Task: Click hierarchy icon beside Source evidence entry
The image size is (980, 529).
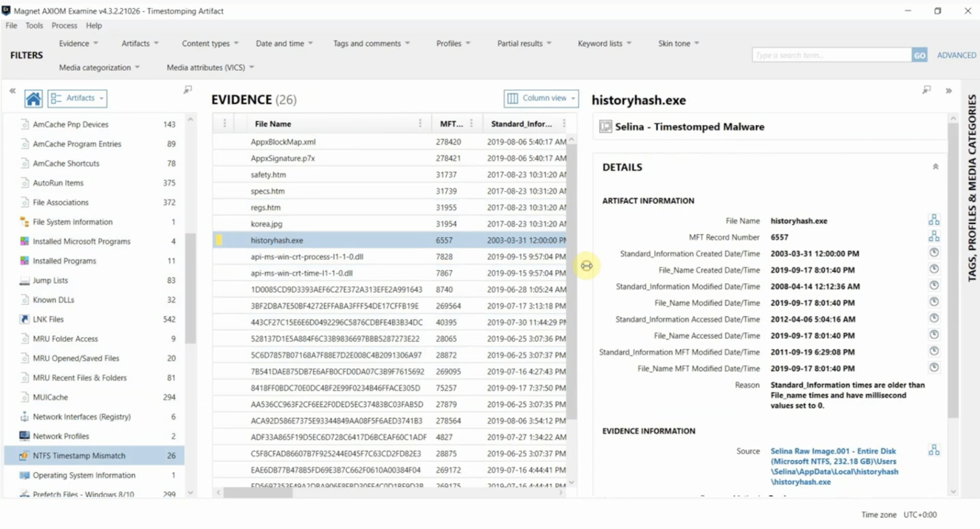Action: (933, 449)
